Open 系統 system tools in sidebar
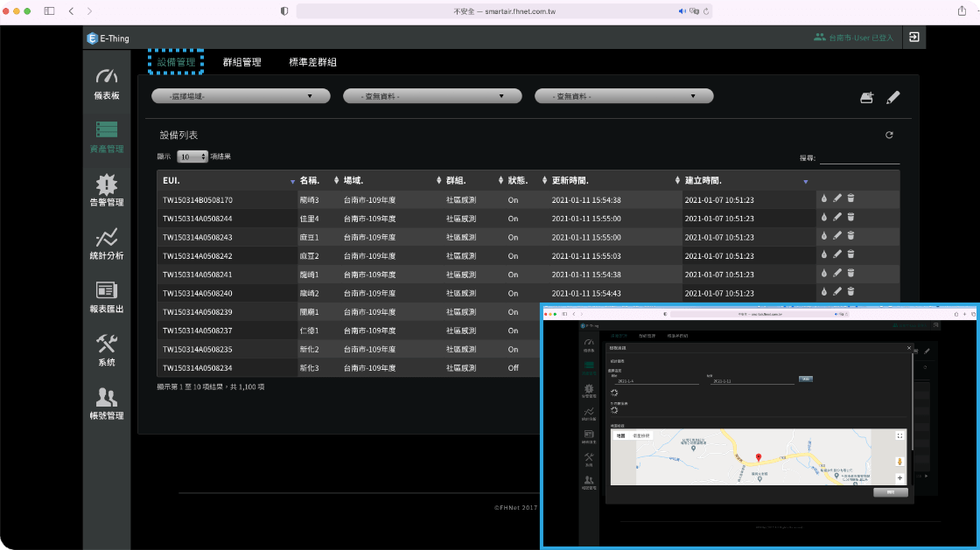 (x=106, y=350)
